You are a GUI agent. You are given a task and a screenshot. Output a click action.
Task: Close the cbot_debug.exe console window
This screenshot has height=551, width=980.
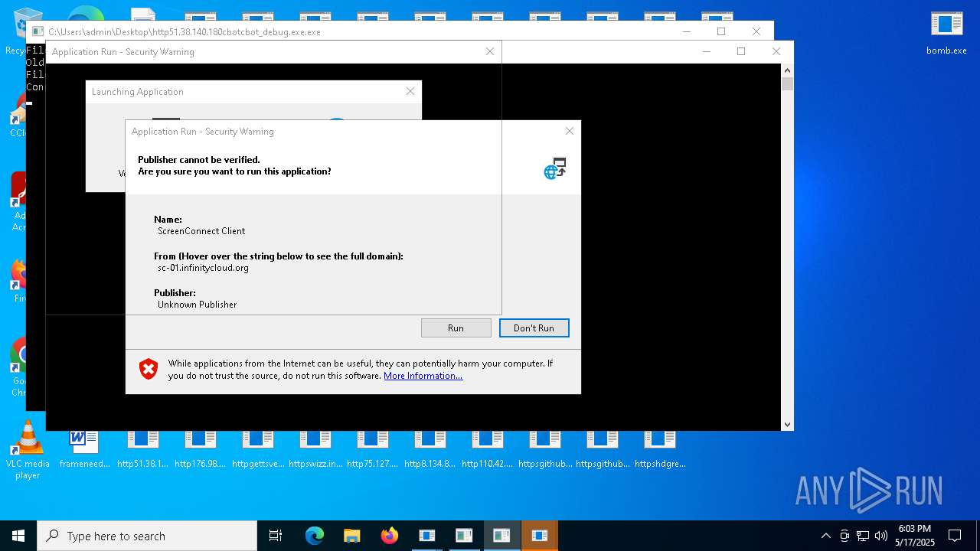(756, 31)
